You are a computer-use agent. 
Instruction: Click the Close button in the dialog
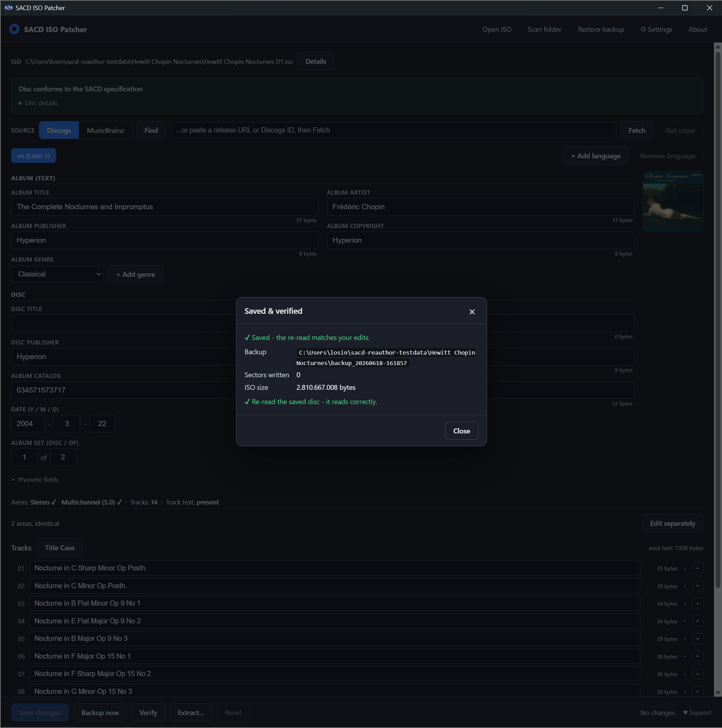461,431
